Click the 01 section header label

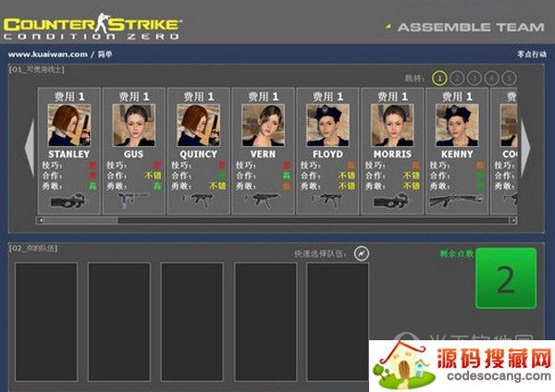(36, 69)
